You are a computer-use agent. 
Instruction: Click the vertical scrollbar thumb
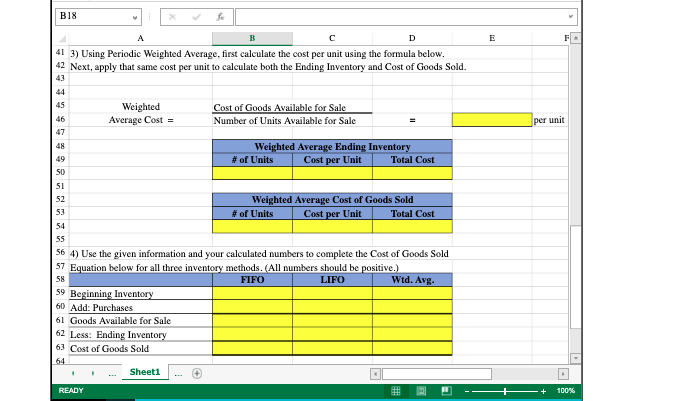pos(576,277)
